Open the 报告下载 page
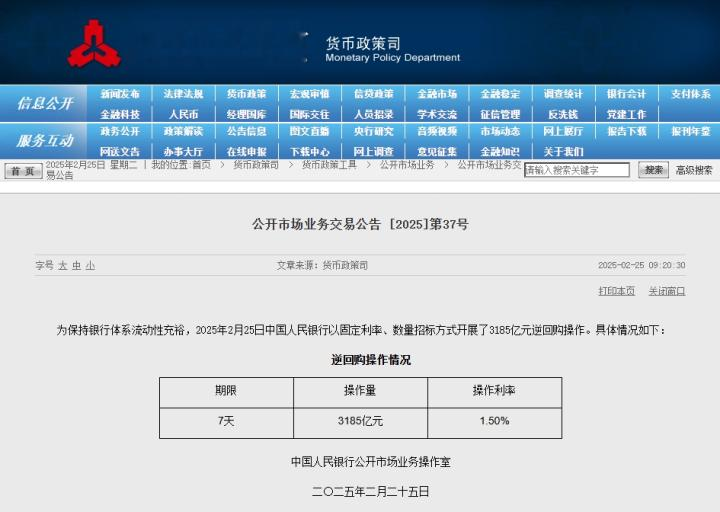 click(x=627, y=131)
